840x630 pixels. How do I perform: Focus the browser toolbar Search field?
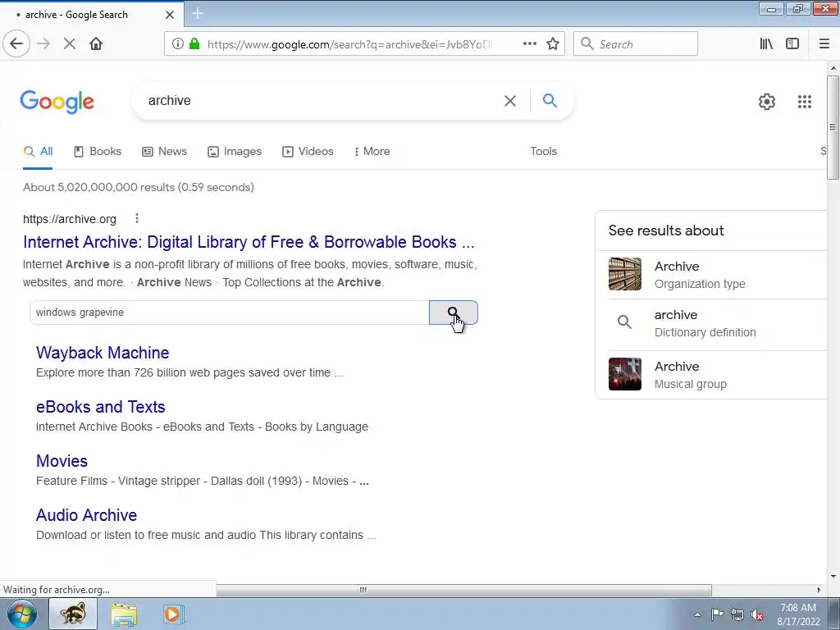tap(636, 44)
